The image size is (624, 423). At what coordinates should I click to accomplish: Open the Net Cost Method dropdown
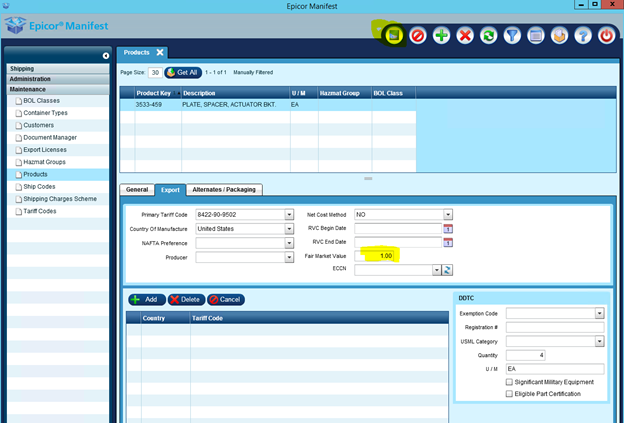[448, 214]
